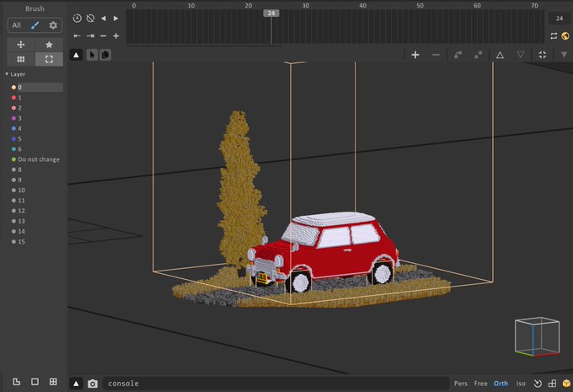
Task: Switch to Pers camera mode
Action: (461, 384)
